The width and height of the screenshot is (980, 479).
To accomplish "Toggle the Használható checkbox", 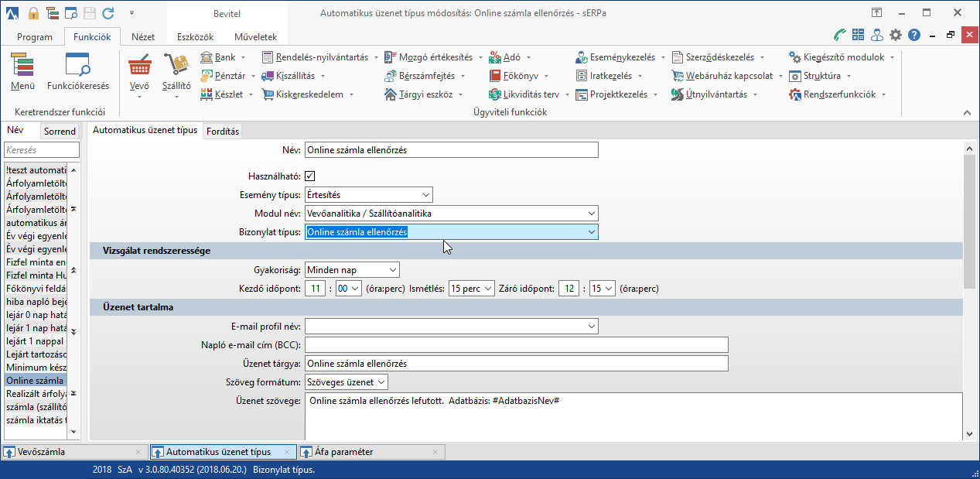I will coord(310,176).
